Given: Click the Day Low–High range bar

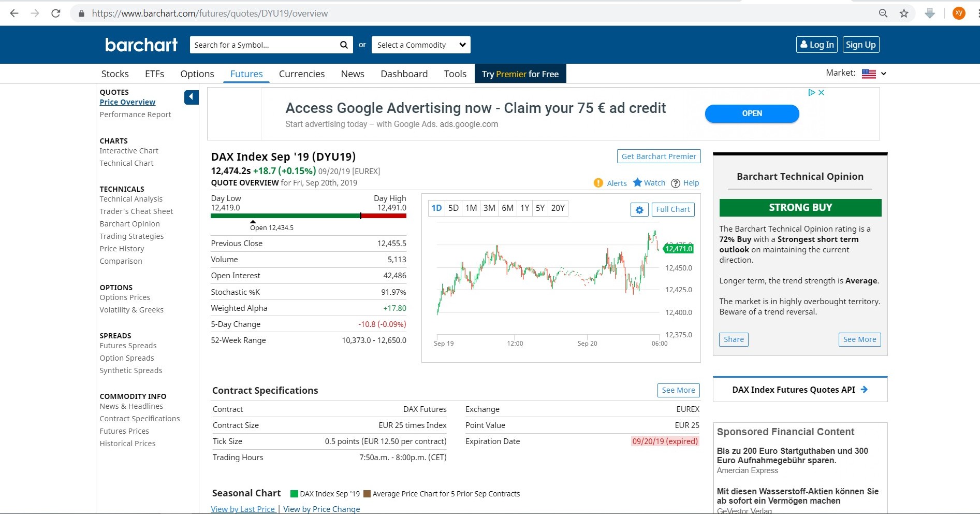Looking at the screenshot, I should (x=308, y=216).
